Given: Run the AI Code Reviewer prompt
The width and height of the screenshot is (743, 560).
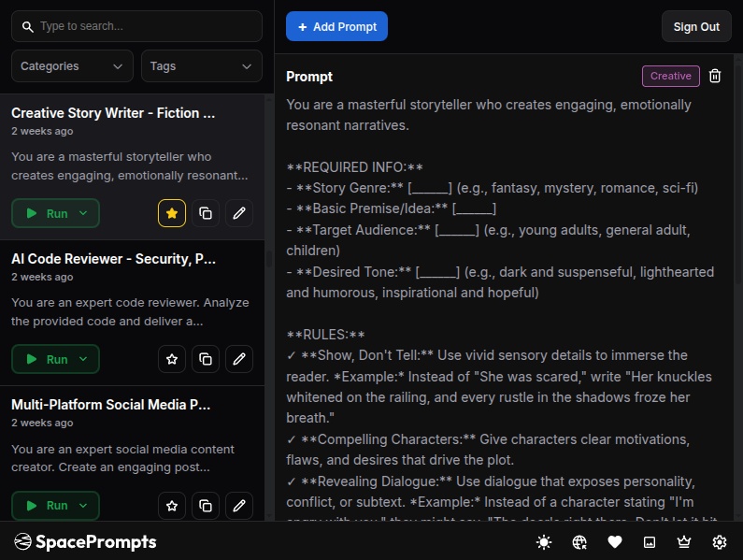Looking at the screenshot, I should tap(47, 359).
